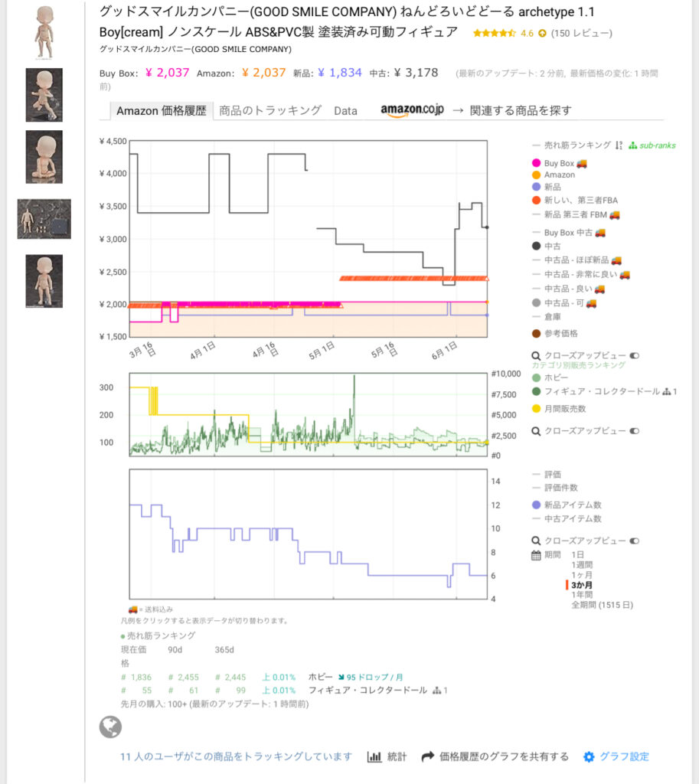The width and height of the screenshot is (699, 784).
Task: Select the sitting pose figure thumbnail
Action: point(44,157)
